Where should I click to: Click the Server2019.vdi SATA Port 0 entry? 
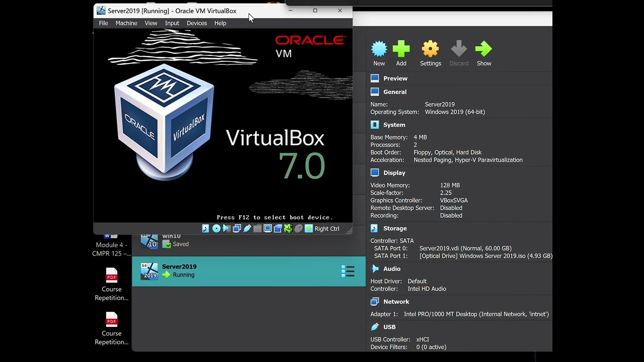click(x=465, y=248)
